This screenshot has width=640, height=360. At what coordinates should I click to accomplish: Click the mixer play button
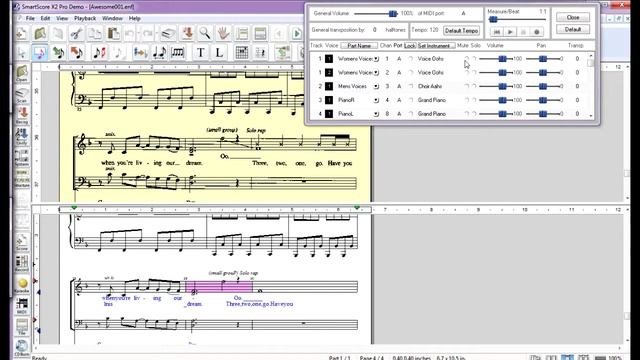pyautogui.click(x=510, y=31)
